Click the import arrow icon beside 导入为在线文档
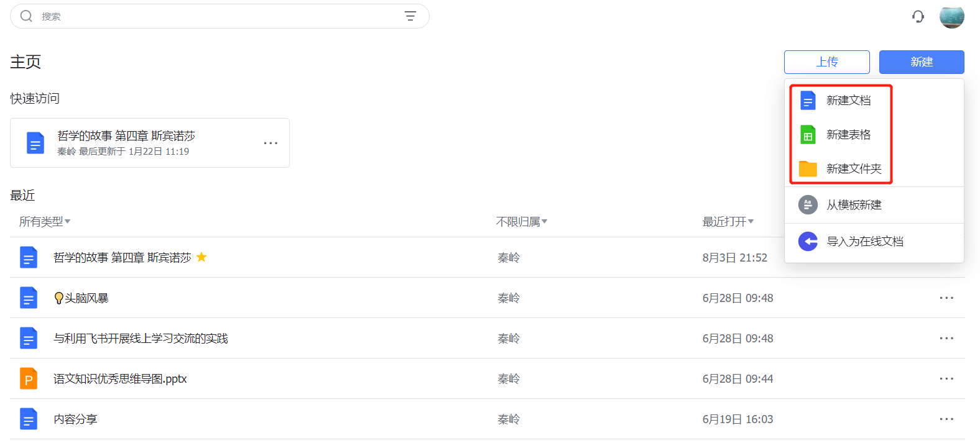The width and height of the screenshot is (980, 443). coord(808,241)
